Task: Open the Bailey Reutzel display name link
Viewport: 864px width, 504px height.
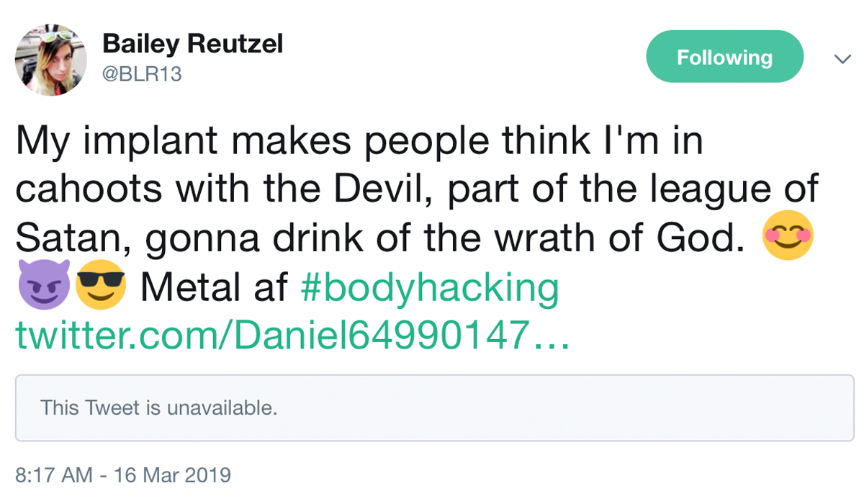Action: tap(192, 45)
